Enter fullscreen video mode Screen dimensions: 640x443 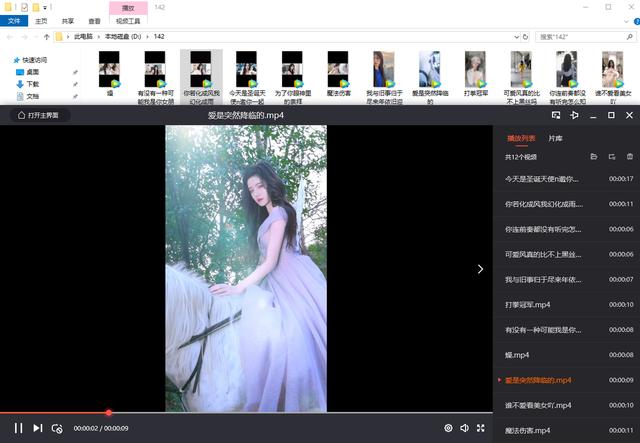[481, 428]
